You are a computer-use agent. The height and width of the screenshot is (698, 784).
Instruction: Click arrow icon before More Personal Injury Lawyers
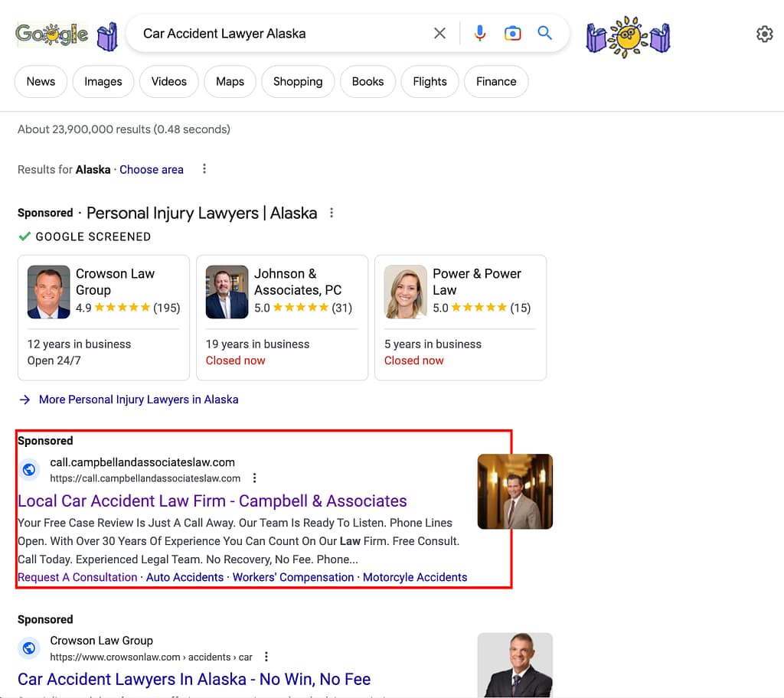click(x=24, y=400)
